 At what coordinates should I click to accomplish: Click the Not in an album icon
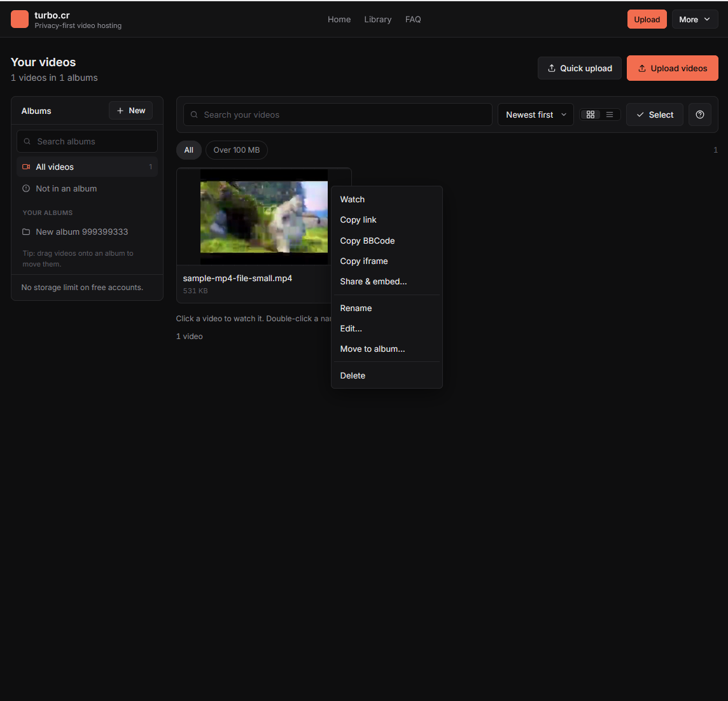point(27,188)
